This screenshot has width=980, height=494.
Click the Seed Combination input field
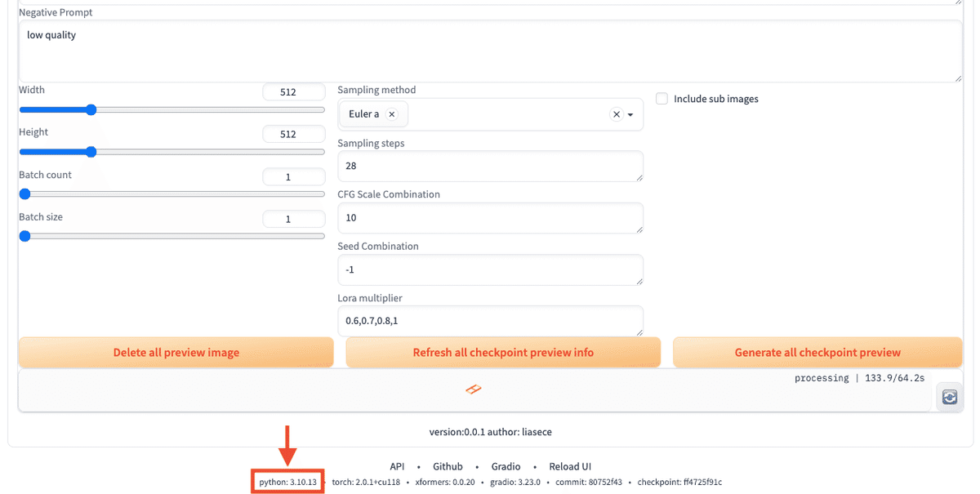(x=490, y=269)
